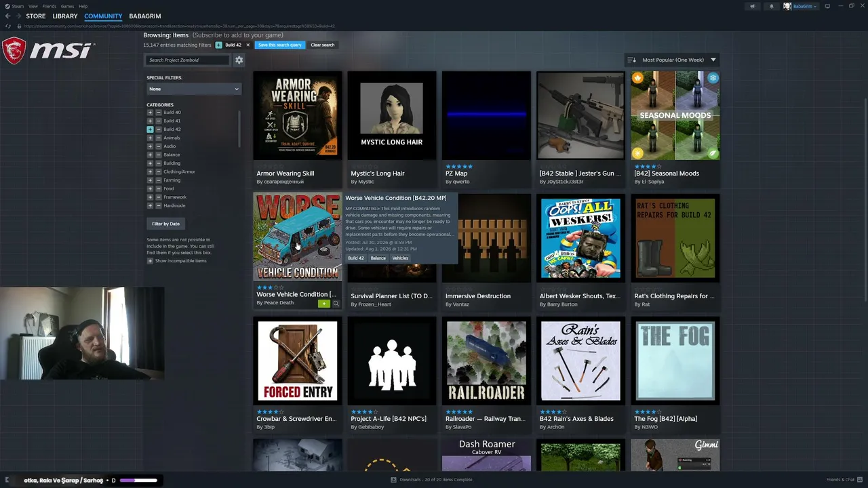Open the Seasonal Moods thumbnail

tap(675, 116)
